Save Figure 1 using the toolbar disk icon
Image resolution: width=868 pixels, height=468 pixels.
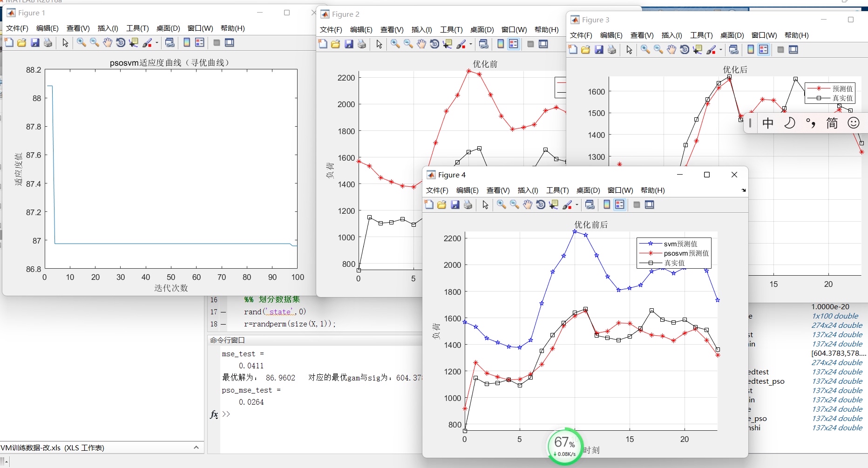click(x=35, y=43)
